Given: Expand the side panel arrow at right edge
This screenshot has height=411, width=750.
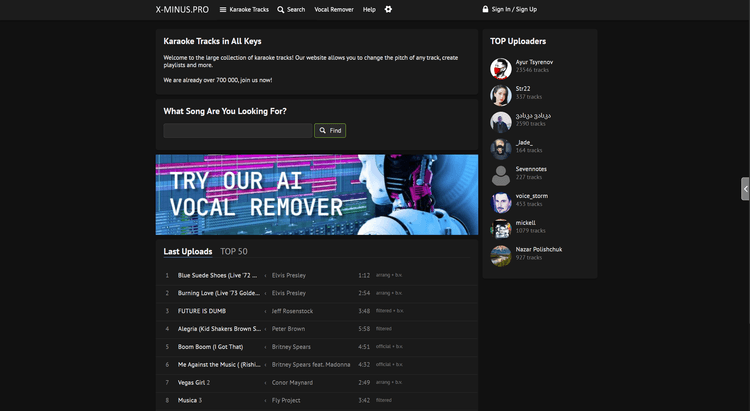Looking at the screenshot, I should click(745, 189).
